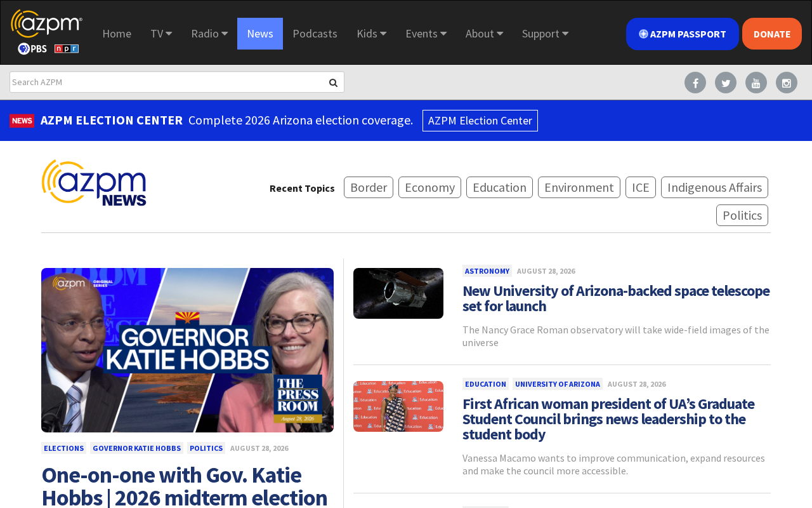Viewport: 812px width, 508px height.
Task: Open the AZPM Election Center button
Action: 480,121
